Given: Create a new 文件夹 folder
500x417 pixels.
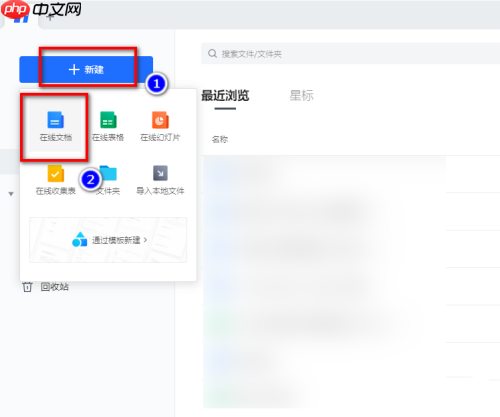Looking at the screenshot, I should (108, 180).
